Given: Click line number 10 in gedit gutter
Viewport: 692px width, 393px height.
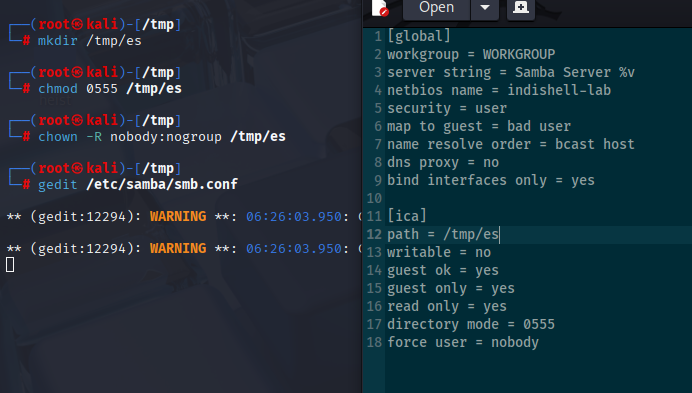Looking at the screenshot, I should (x=374, y=198).
